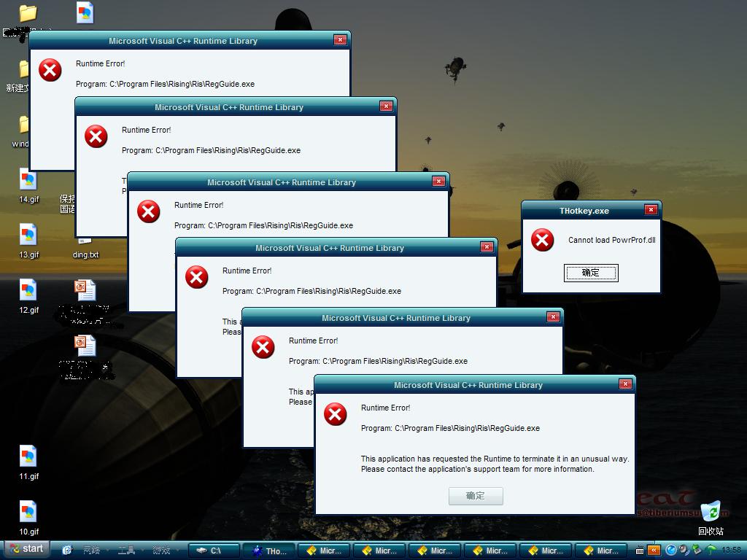747x560 pixels.
Task: Open the 14.gif desktop icon
Action: (x=28, y=186)
